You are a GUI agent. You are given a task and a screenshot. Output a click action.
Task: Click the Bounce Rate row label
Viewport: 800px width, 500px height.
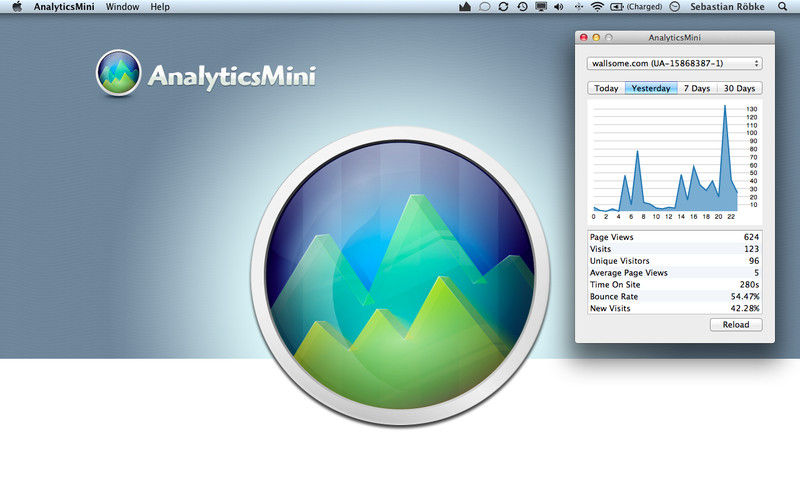614,296
